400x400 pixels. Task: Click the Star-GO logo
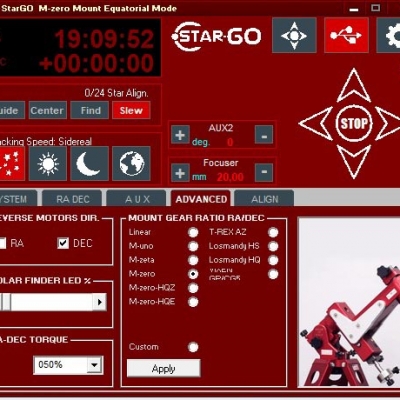(x=217, y=36)
